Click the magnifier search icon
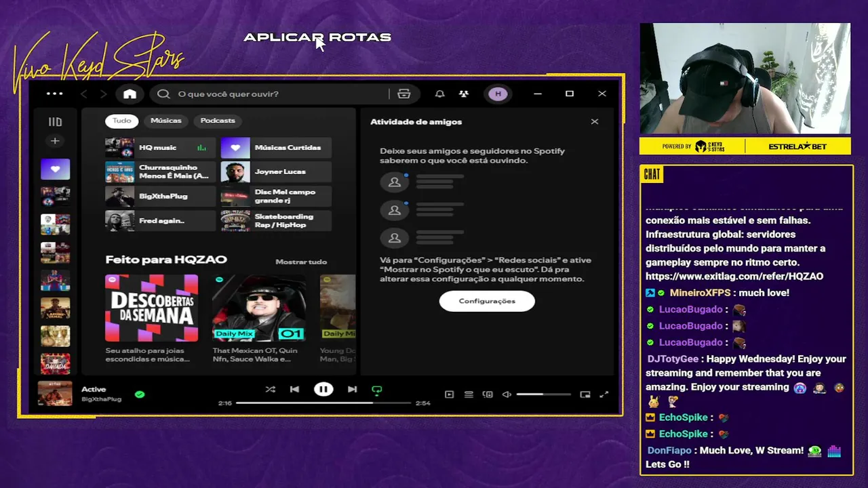The width and height of the screenshot is (868, 488). (x=163, y=94)
